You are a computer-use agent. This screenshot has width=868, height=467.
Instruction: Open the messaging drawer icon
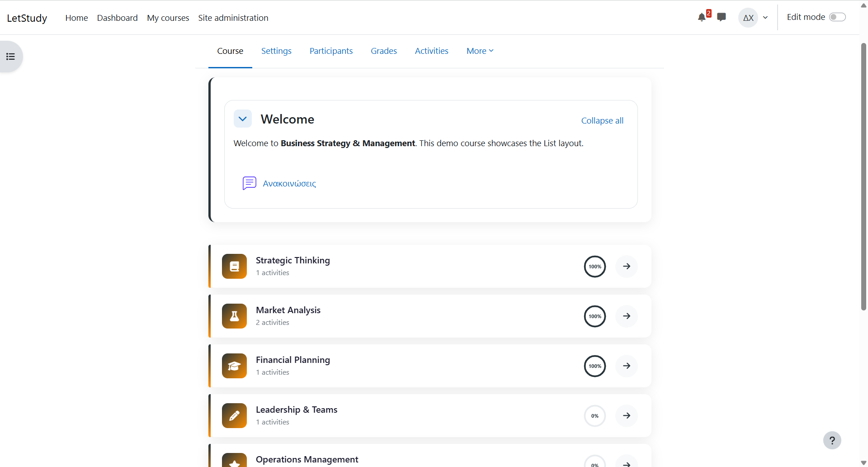point(721,17)
